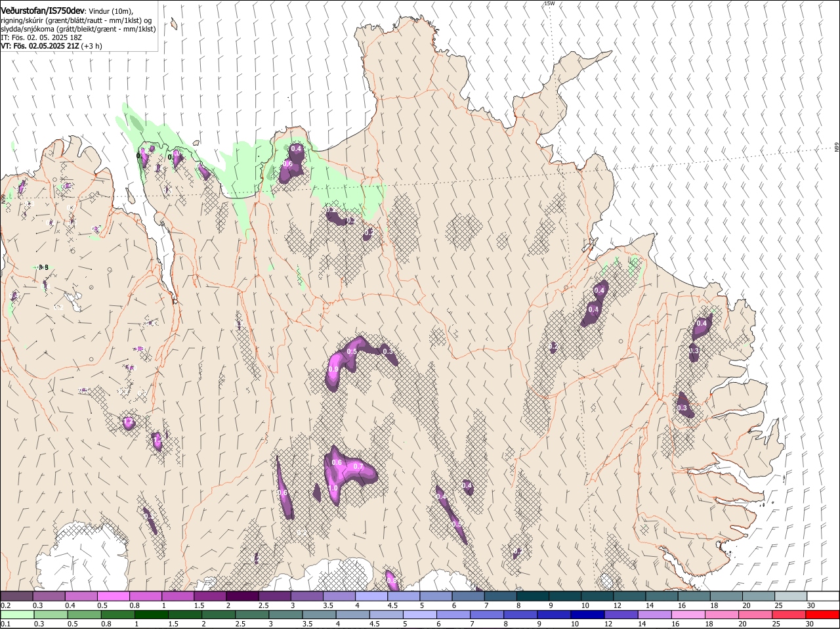840x629 pixels.
Task: Click the pale green rain-scale swatch labeled 0.1
Action: pos(16,615)
